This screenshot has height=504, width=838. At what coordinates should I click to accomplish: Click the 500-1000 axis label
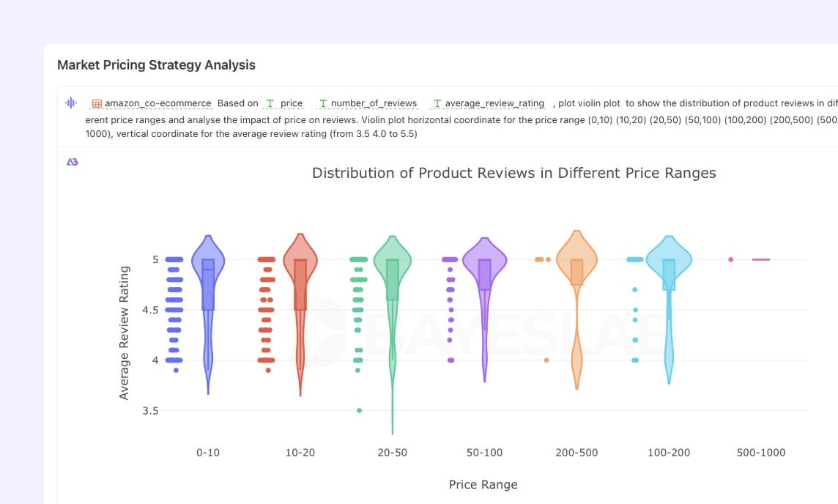(x=760, y=452)
